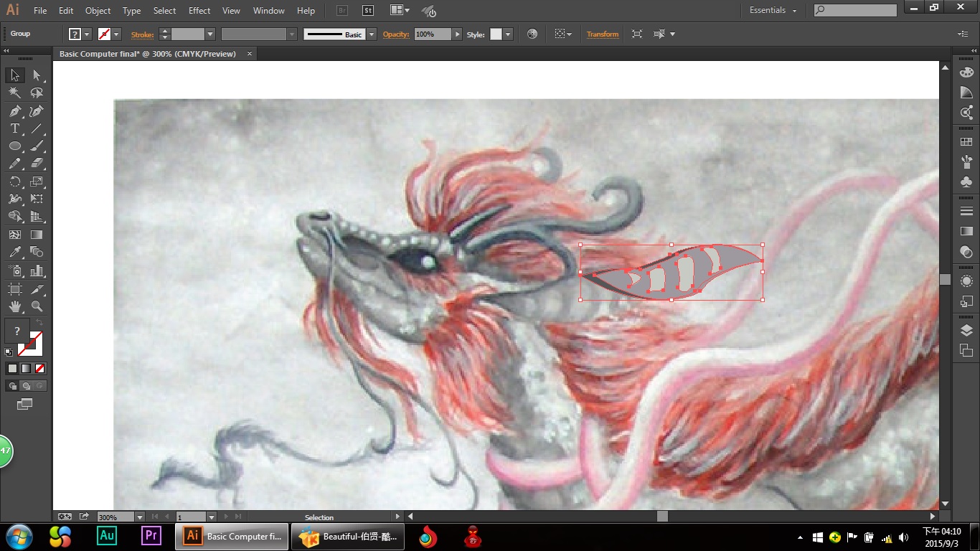Select the Artboard tool
The image size is (980, 551).
pyautogui.click(x=15, y=288)
